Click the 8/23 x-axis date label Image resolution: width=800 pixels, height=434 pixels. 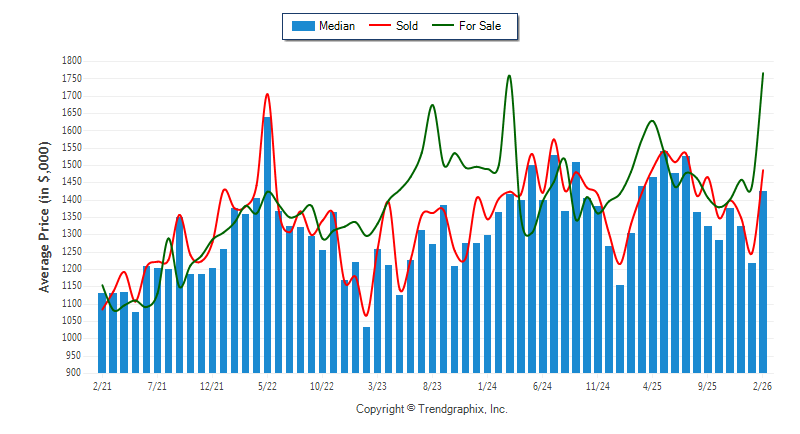[x=433, y=385]
